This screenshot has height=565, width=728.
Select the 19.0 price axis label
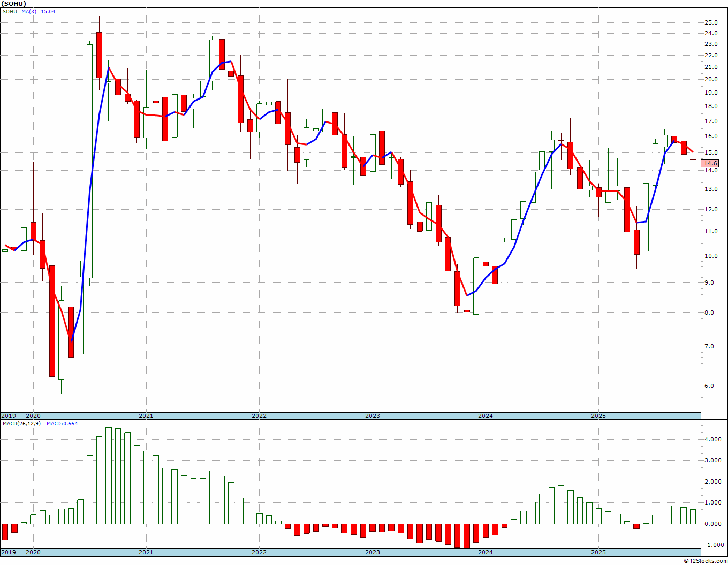(711, 93)
